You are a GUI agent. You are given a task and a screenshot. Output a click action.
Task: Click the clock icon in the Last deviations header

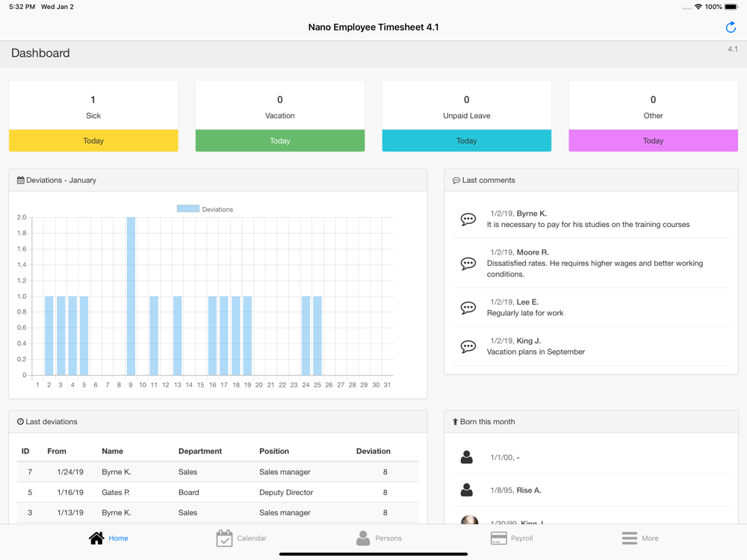pos(20,421)
